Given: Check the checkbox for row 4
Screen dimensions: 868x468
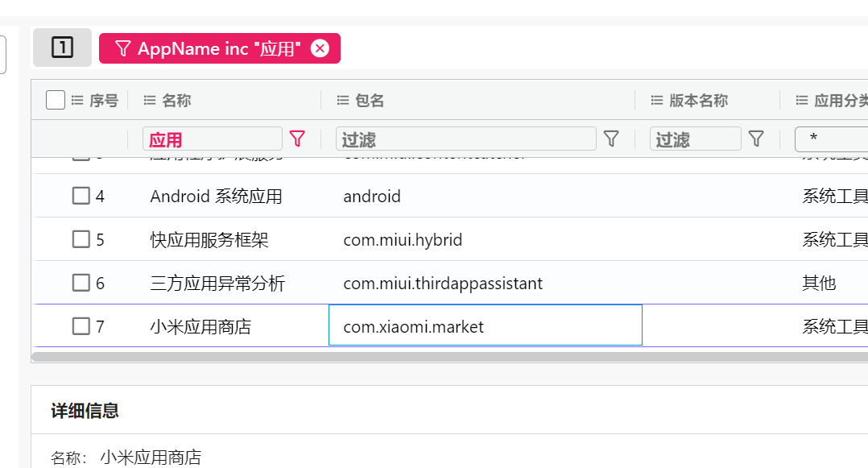Looking at the screenshot, I should point(81,196).
